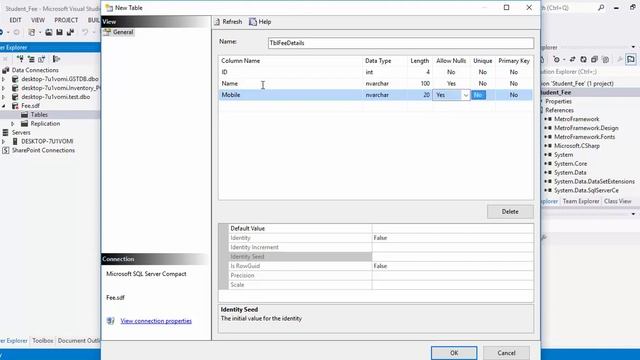Screen dimensions: 640x360
Task: Click the Name column name cell
Action: [x=290, y=83]
